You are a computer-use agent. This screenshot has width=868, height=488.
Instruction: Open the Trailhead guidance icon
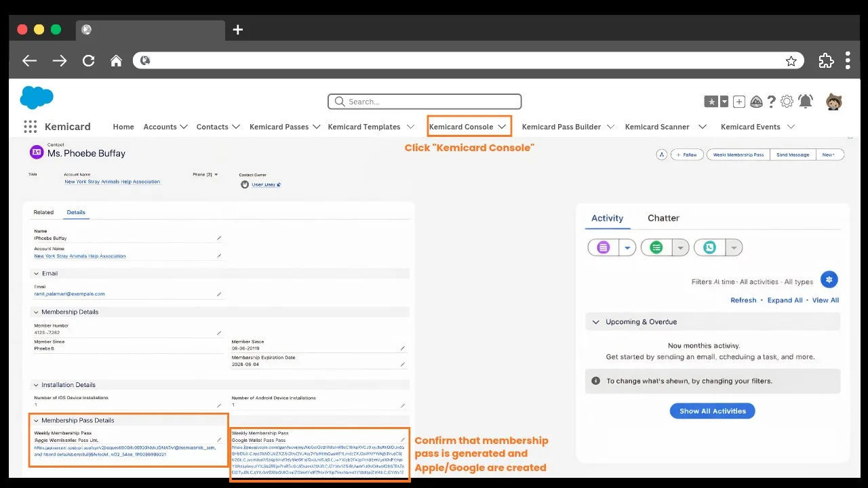[x=756, y=102]
